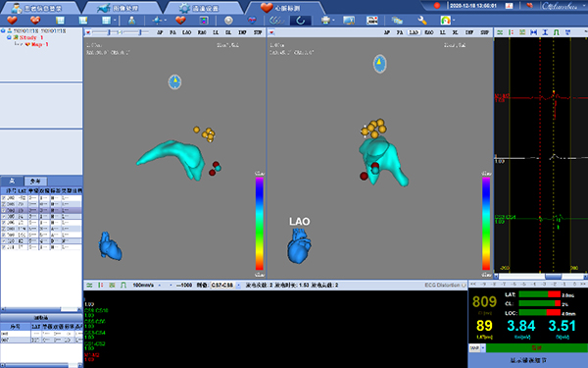Click the round play button icon

click(228, 21)
